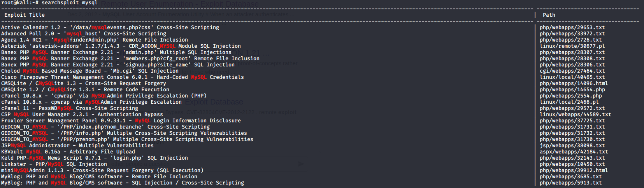Image resolution: width=644 pixels, height=188 pixels.
Task: Click the 'searchsploit mysql' command text
Action: [70, 3]
